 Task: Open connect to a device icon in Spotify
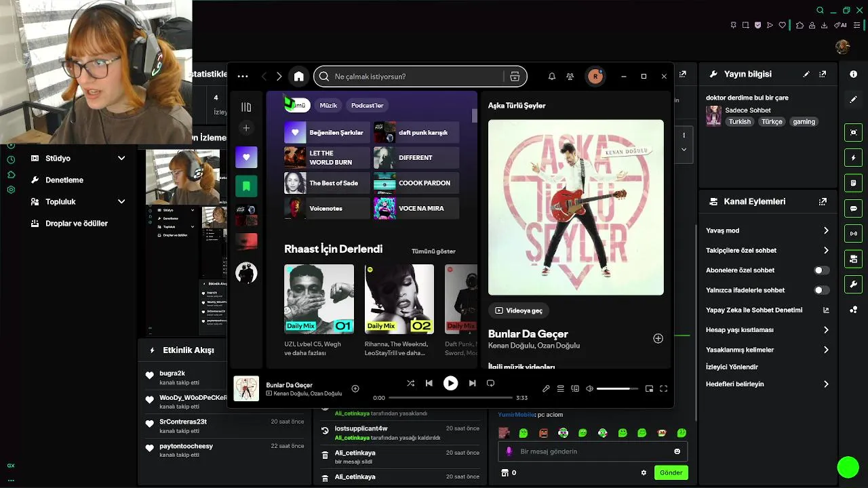(x=575, y=388)
